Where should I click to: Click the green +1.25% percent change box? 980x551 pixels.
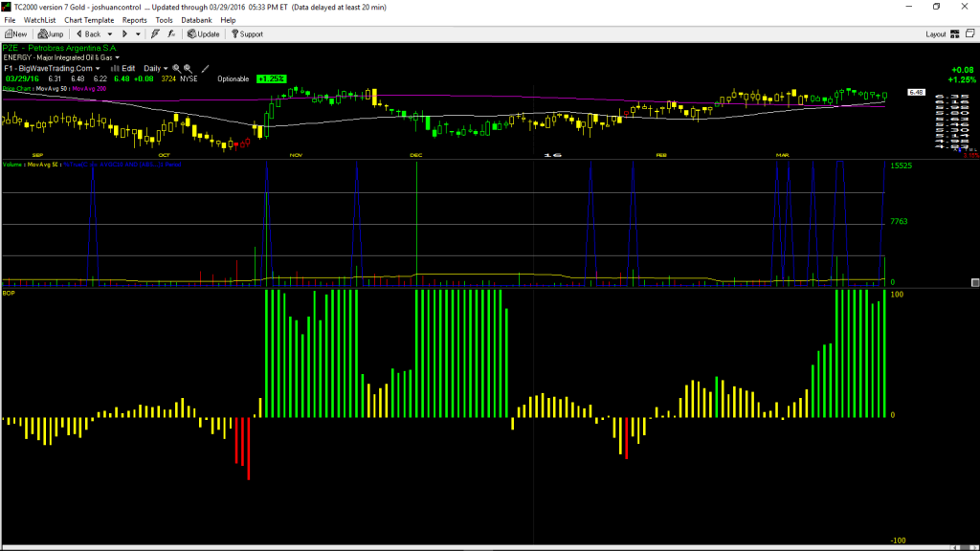271,78
